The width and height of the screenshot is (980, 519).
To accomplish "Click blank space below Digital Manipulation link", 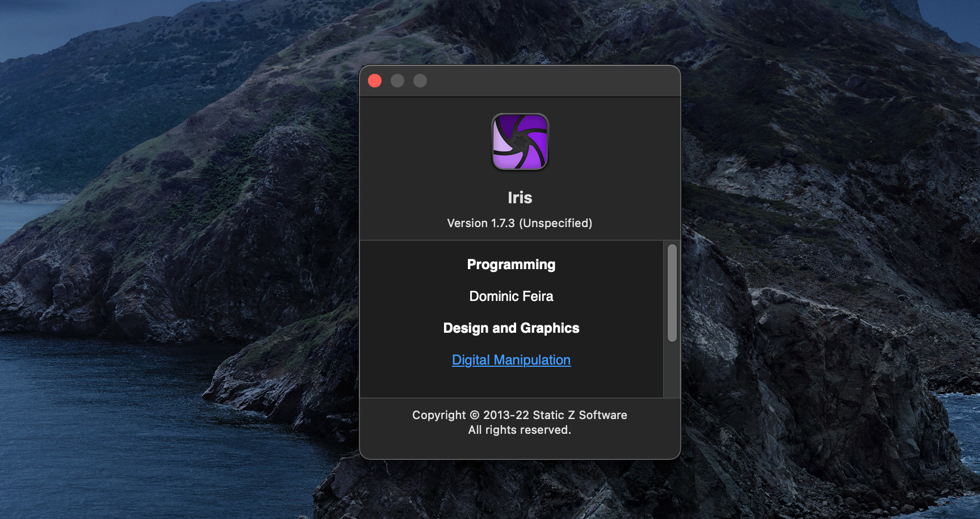I will coord(511,383).
